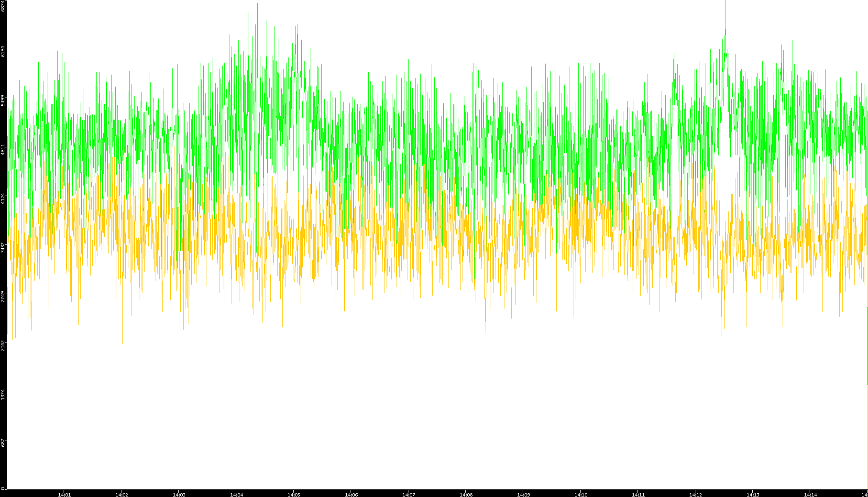Click the 14:01 time axis label
The image size is (868, 497).
click(64, 494)
